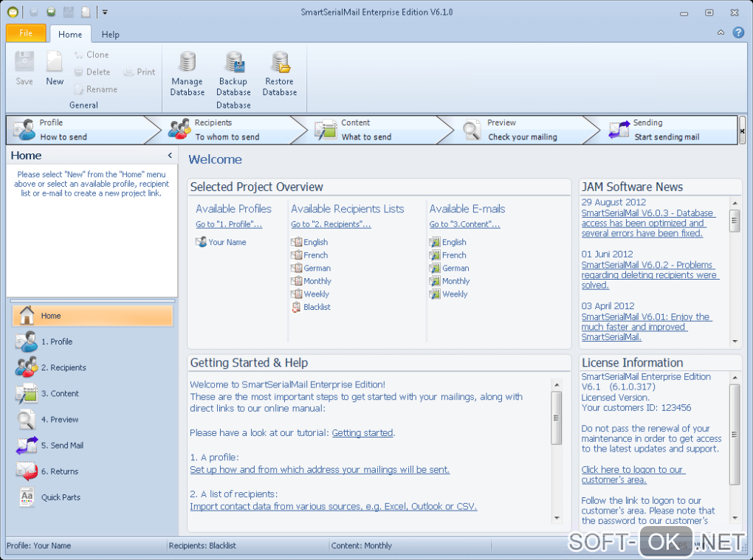Open the Weekly recipients list
753x560 pixels.
pos(310,294)
